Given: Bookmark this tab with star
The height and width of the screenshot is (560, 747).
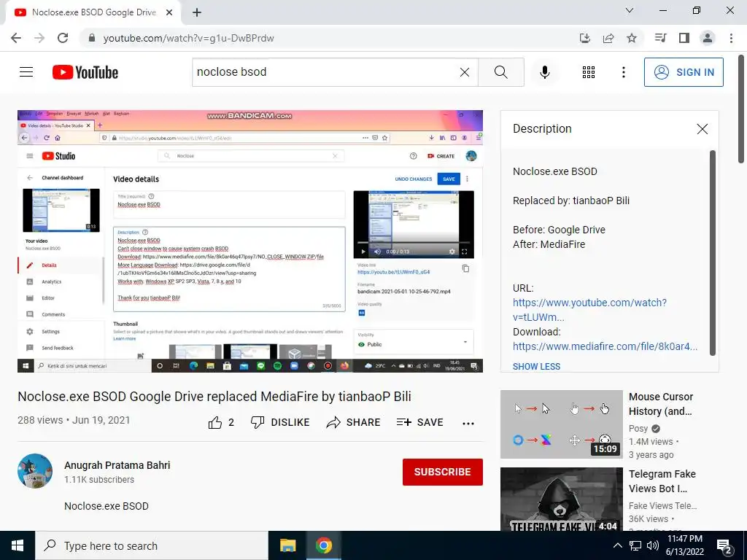Looking at the screenshot, I should (632, 38).
